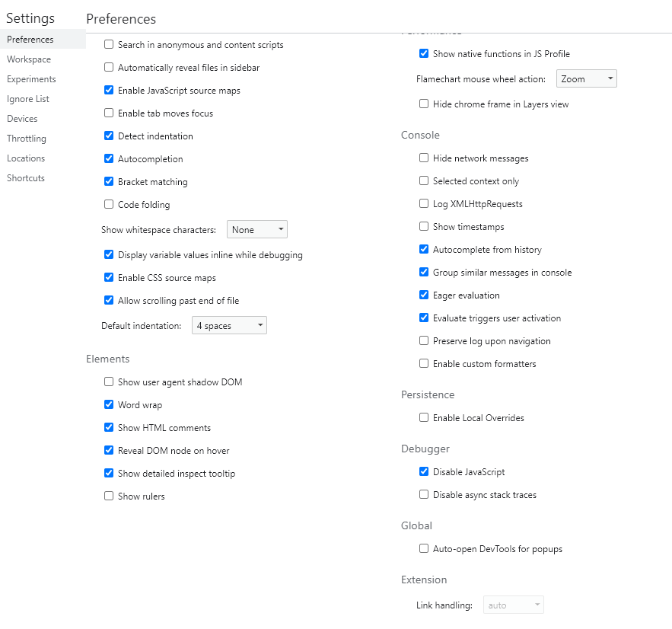Check Preserve log upon navigation
Screen dimensions: 672x629
click(424, 340)
